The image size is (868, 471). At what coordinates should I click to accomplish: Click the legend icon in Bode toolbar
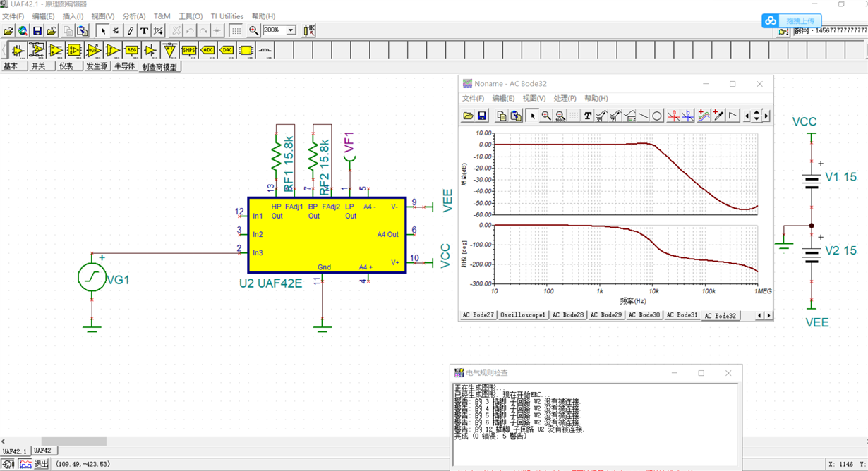tap(629, 116)
